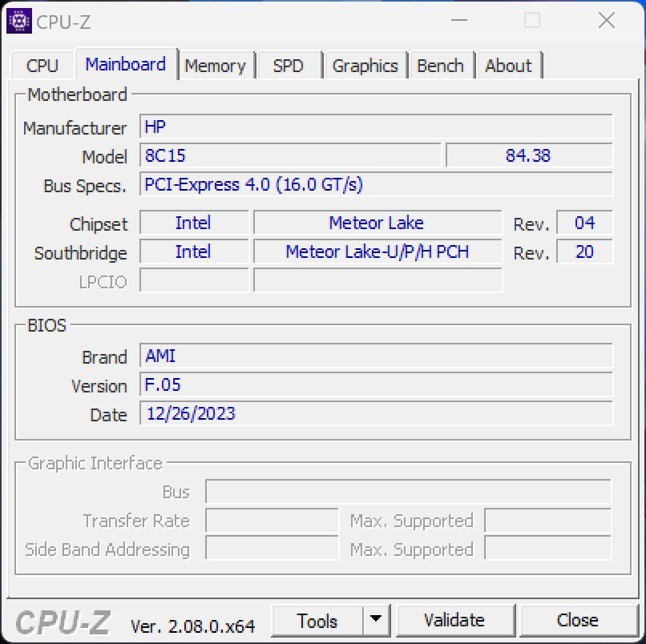This screenshot has height=644, width=646.
Task: Click the BIOS Date 12/26/2023
Action: [376, 413]
